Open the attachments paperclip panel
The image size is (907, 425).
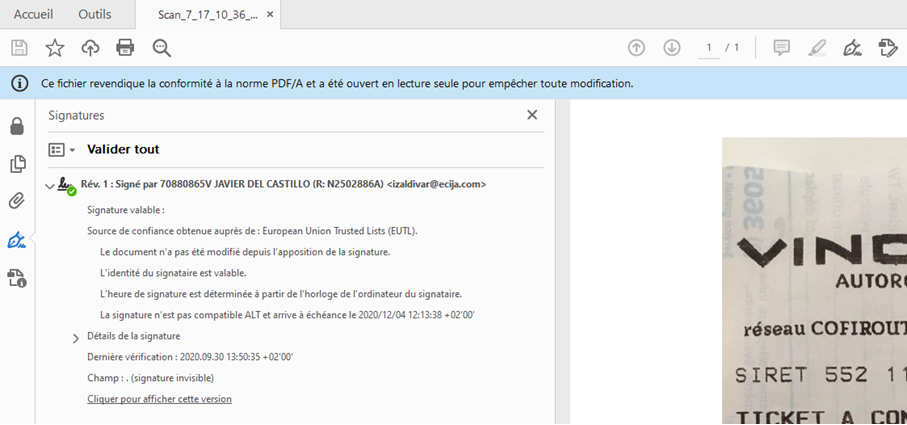click(x=17, y=202)
